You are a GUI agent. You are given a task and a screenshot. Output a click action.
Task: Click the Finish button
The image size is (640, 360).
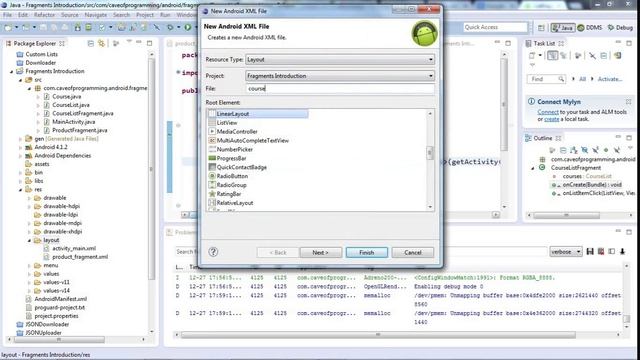[367, 252]
